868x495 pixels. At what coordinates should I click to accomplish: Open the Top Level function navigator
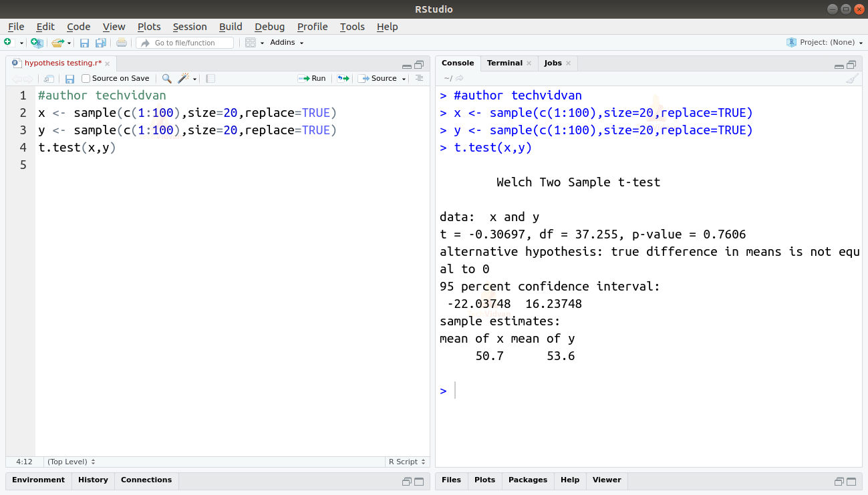[x=71, y=462]
